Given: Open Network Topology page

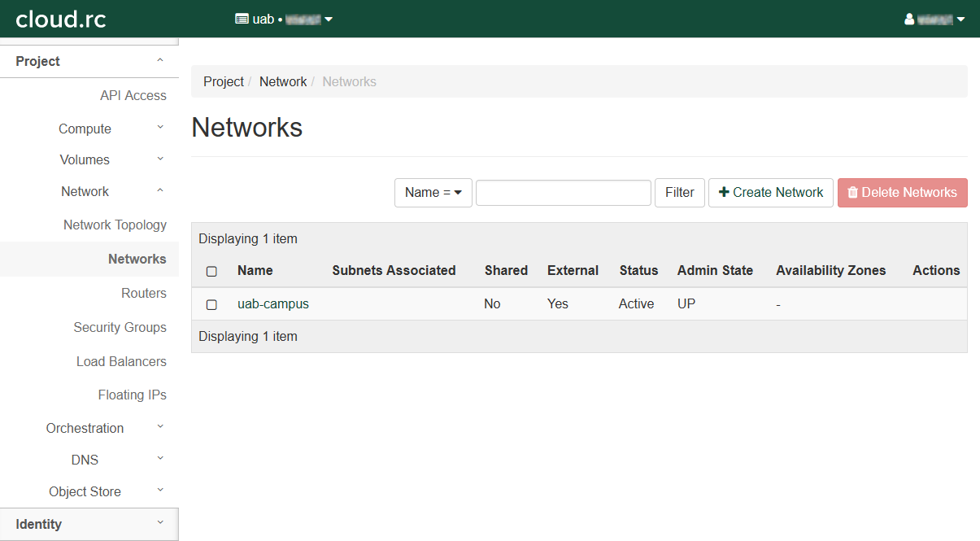Looking at the screenshot, I should pyautogui.click(x=115, y=225).
